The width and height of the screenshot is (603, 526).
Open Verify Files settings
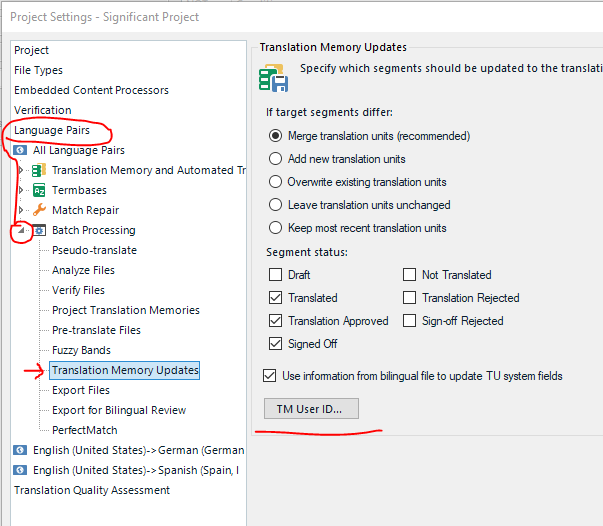[78, 290]
